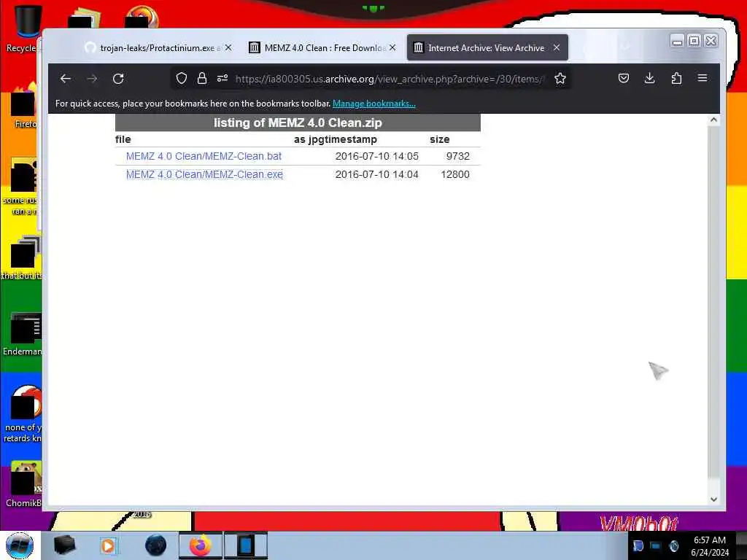Minimize the Firefox window
747x560 pixels.
(x=677, y=41)
